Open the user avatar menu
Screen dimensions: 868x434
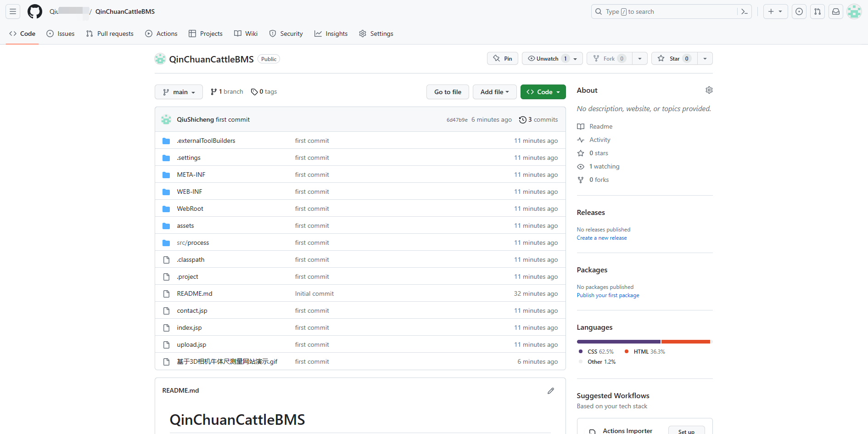pyautogui.click(x=854, y=11)
